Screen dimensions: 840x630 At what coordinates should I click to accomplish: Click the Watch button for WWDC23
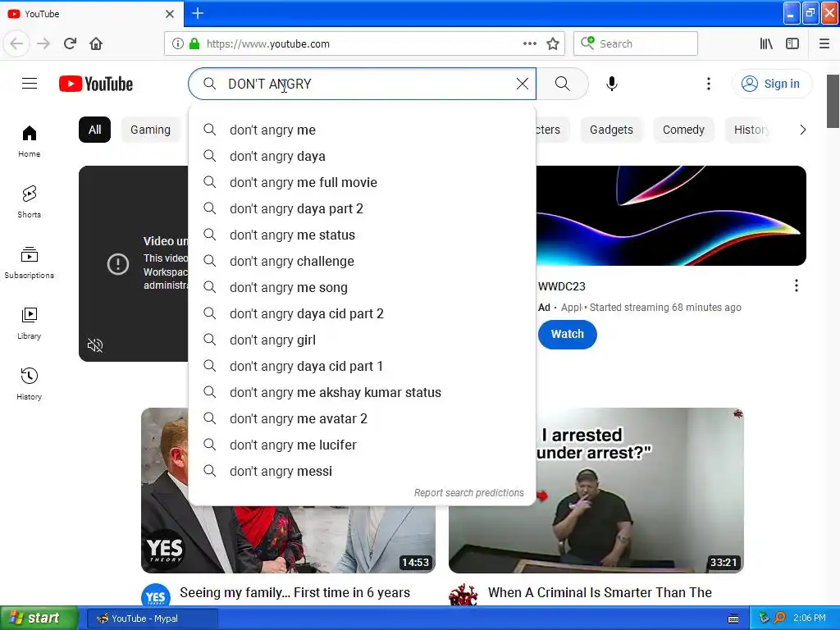568,335
